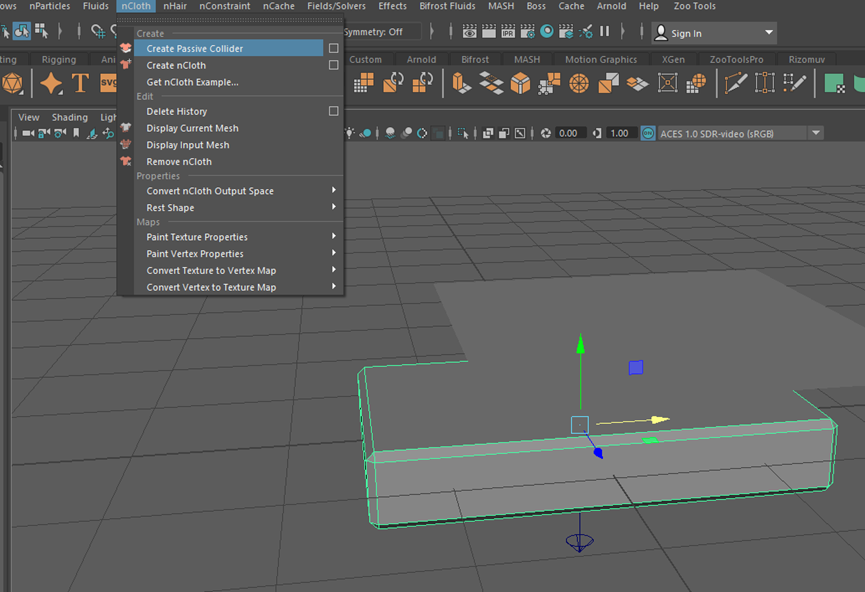Open the Fluids menu

click(95, 6)
